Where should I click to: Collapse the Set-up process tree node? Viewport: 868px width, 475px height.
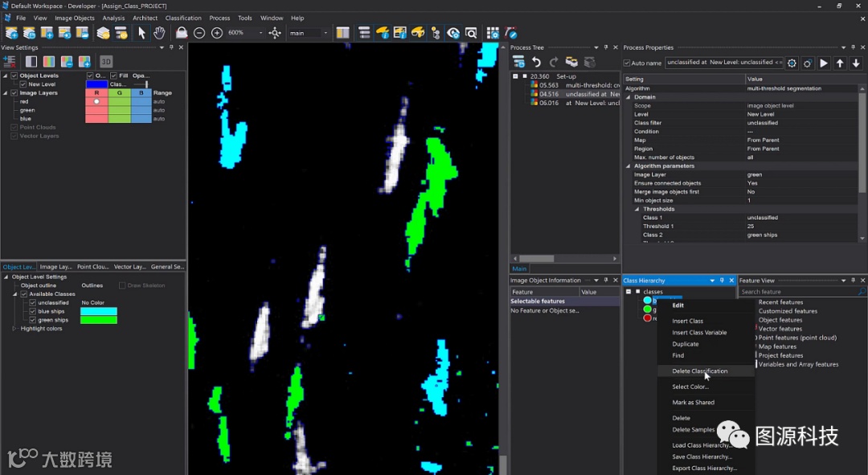pos(515,76)
